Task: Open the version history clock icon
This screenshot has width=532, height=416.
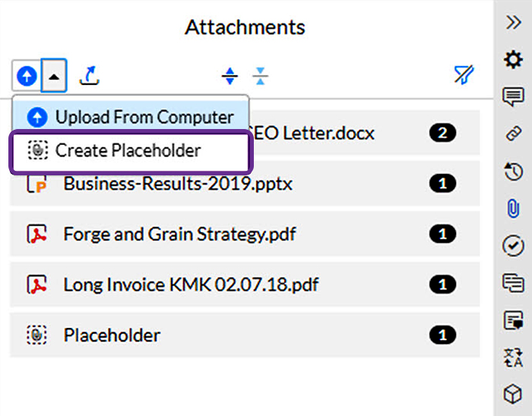Action: coord(514,172)
